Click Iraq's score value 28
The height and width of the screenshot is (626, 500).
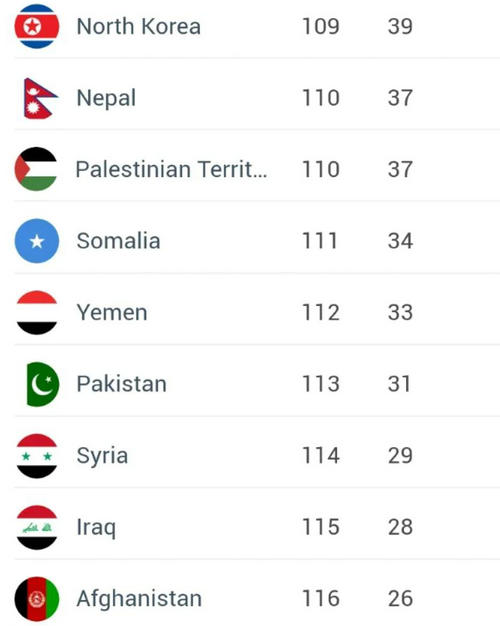click(x=400, y=527)
